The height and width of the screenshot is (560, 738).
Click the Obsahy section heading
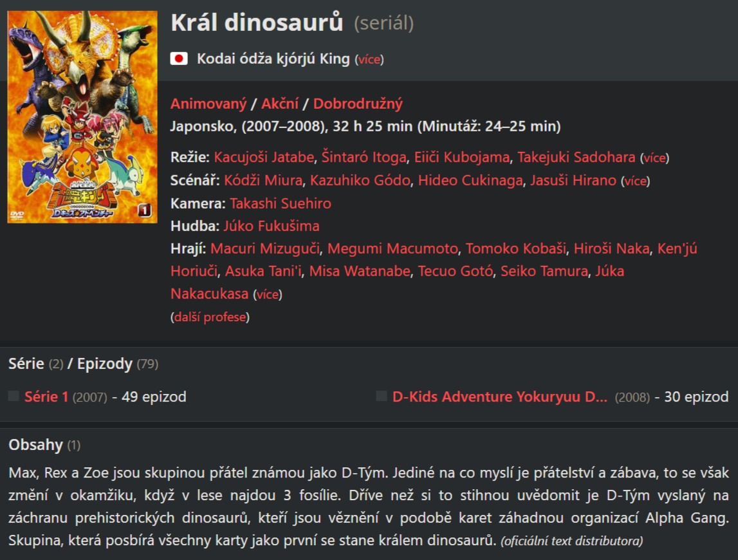(x=36, y=445)
